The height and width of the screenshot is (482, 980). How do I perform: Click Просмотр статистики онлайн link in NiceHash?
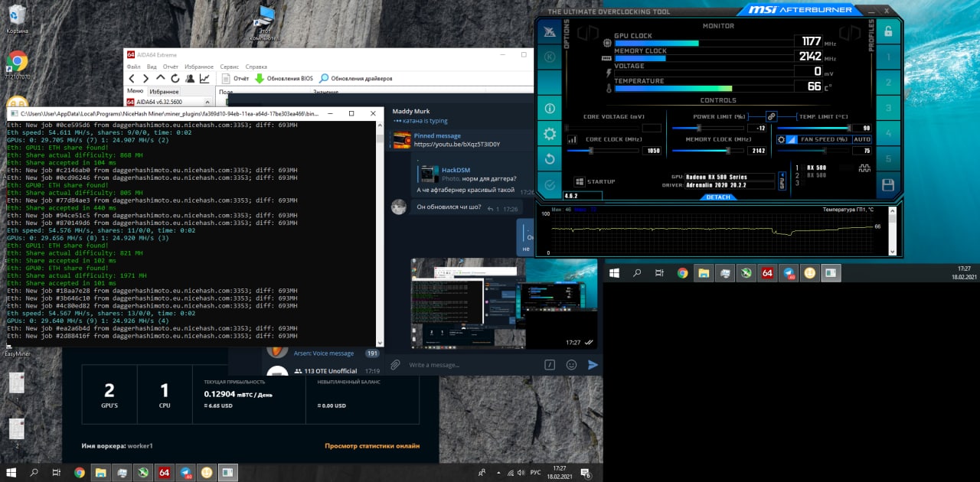point(372,446)
